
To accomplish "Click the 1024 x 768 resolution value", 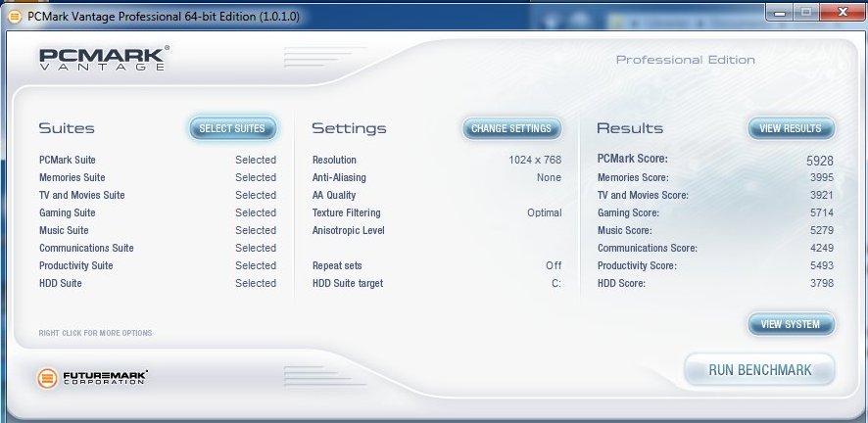I will click(535, 160).
